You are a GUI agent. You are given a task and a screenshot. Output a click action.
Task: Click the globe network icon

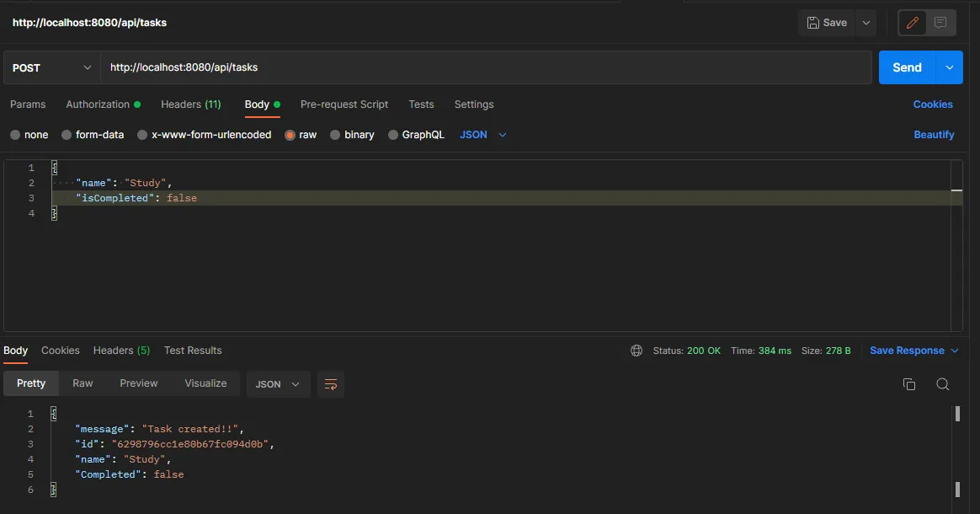[x=636, y=351]
